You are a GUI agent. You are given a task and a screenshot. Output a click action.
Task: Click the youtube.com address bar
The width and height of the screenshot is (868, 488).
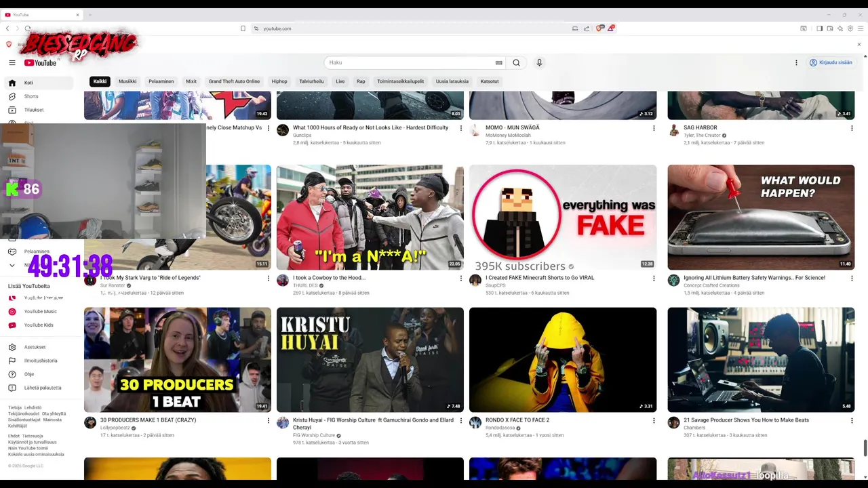coord(414,28)
